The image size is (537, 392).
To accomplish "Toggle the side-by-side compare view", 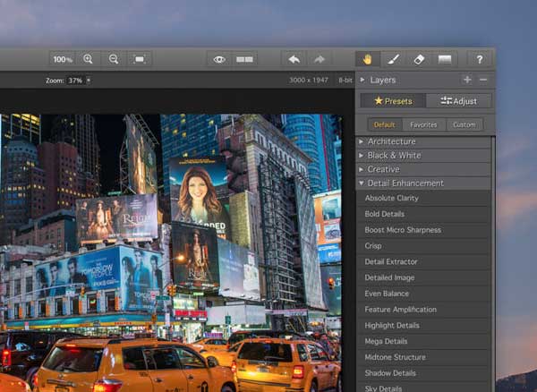I will (x=244, y=60).
